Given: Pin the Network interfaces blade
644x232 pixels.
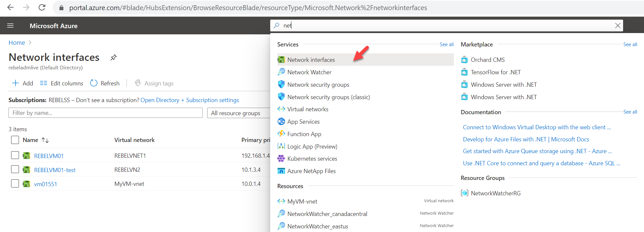Looking at the screenshot, I should [113, 58].
